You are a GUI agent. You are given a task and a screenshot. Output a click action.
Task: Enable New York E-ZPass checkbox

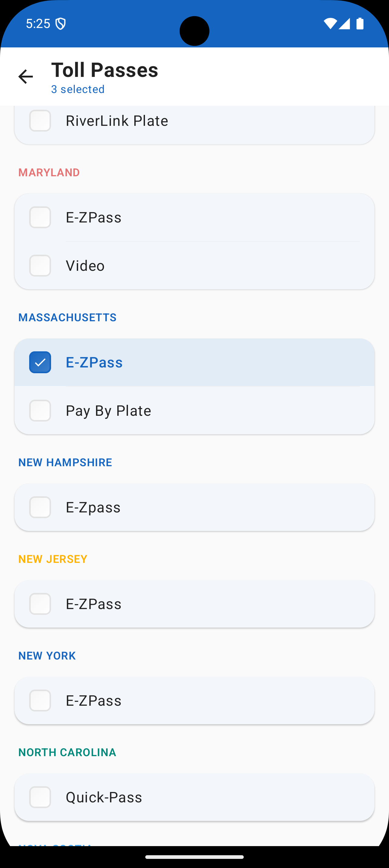[40, 701]
